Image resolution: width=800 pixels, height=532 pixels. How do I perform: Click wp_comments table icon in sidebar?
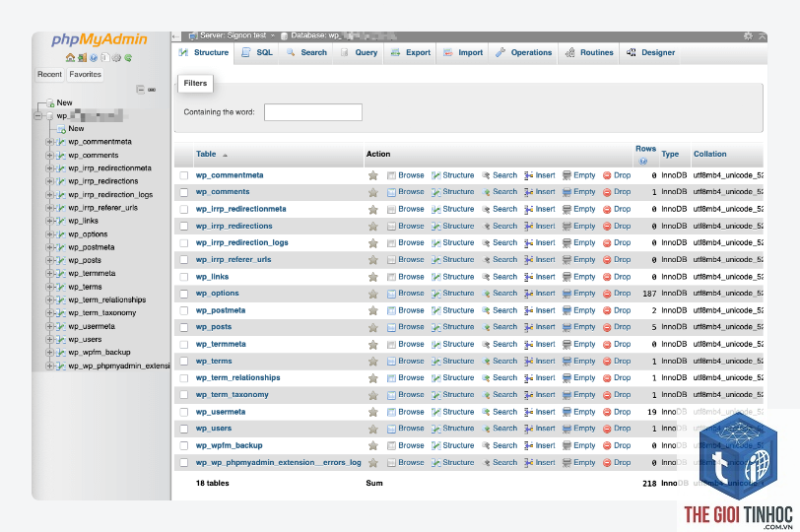coord(61,155)
